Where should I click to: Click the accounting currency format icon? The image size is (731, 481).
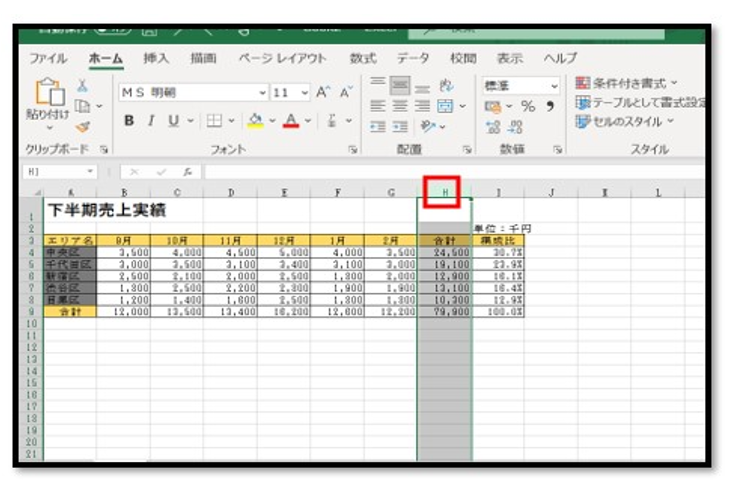[x=493, y=107]
